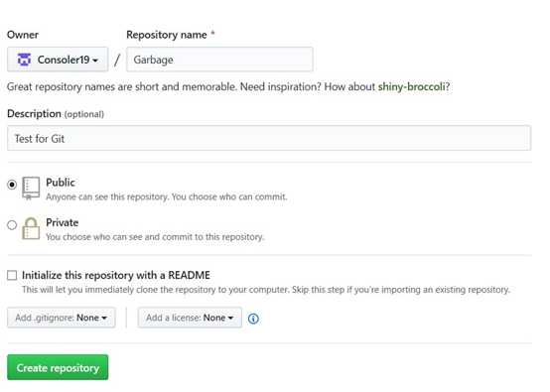The image size is (550, 392).
Task: Expand the Add .gitignore dropdown
Action: click(x=62, y=318)
